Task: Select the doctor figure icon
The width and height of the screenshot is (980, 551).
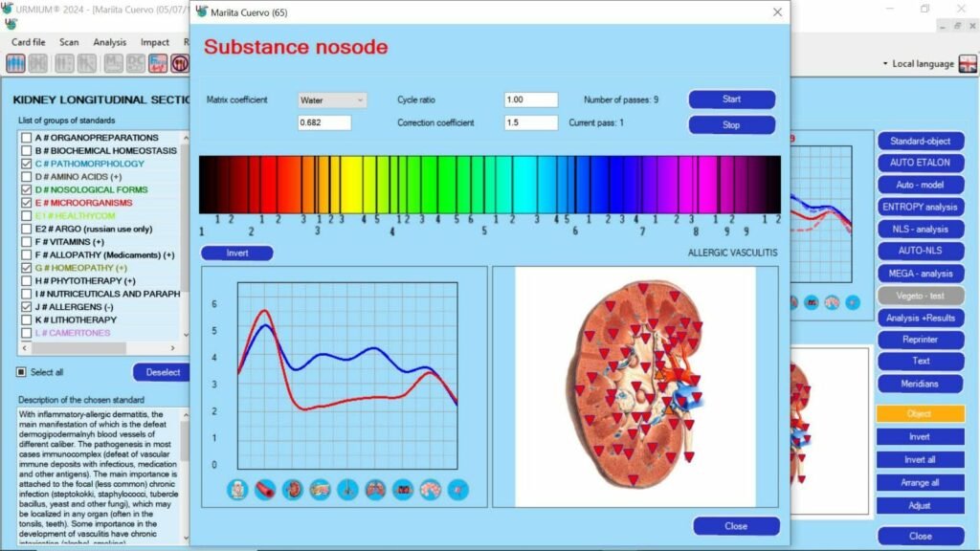Action: click(237, 490)
